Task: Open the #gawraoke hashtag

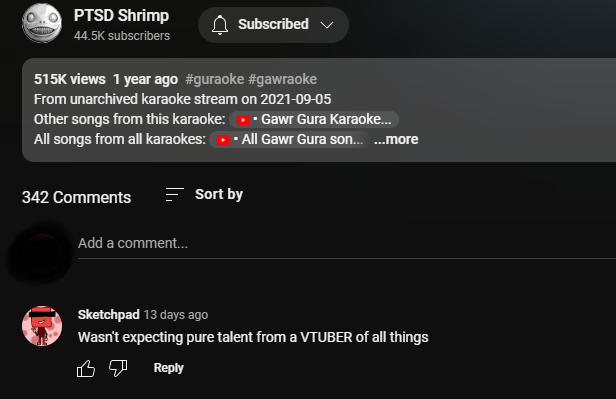Action: tap(282, 79)
